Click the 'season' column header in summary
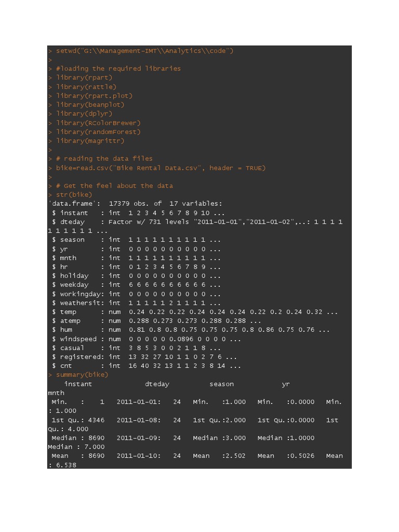399x532 pixels. tap(221, 384)
